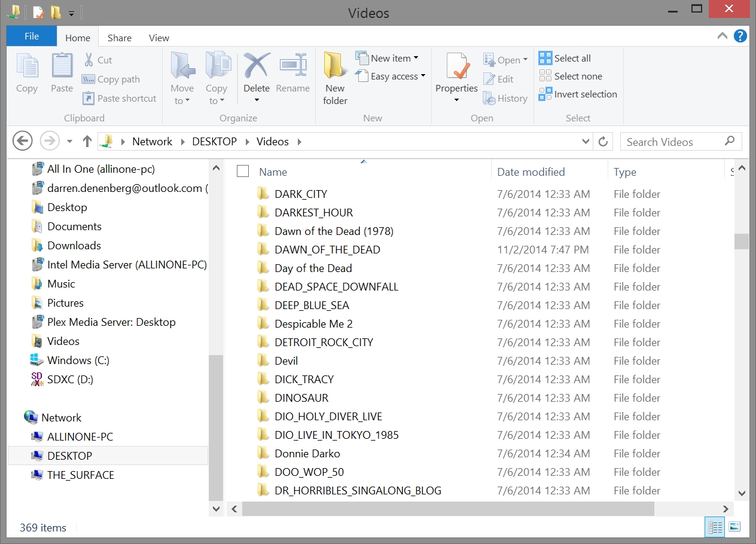Customize Quick Access Toolbar dropdown arrow
Screen dimensions: 756x544
tap(71, 13)
